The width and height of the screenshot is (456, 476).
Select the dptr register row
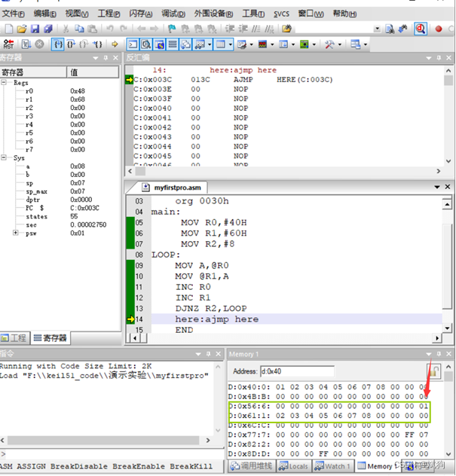[x=60, y=200]
